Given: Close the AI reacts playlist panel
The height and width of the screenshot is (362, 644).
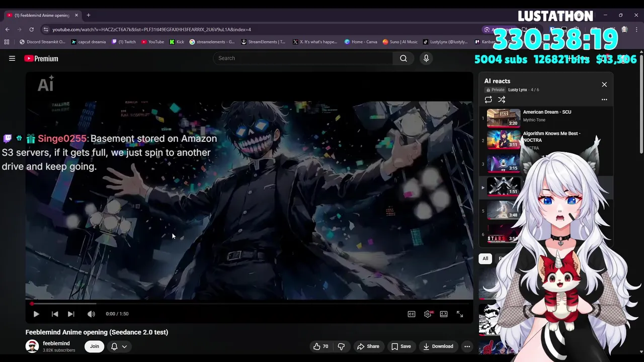Looking at the screenshot, I should pos(604,84).
